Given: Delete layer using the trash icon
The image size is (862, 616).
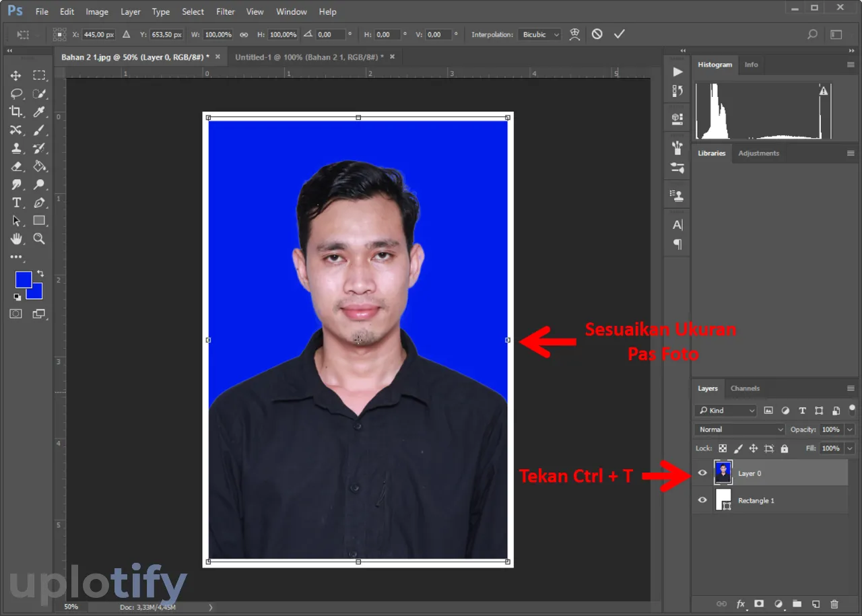Looking at the screenshot, I should pyautogui.click(x=834, y=604).
